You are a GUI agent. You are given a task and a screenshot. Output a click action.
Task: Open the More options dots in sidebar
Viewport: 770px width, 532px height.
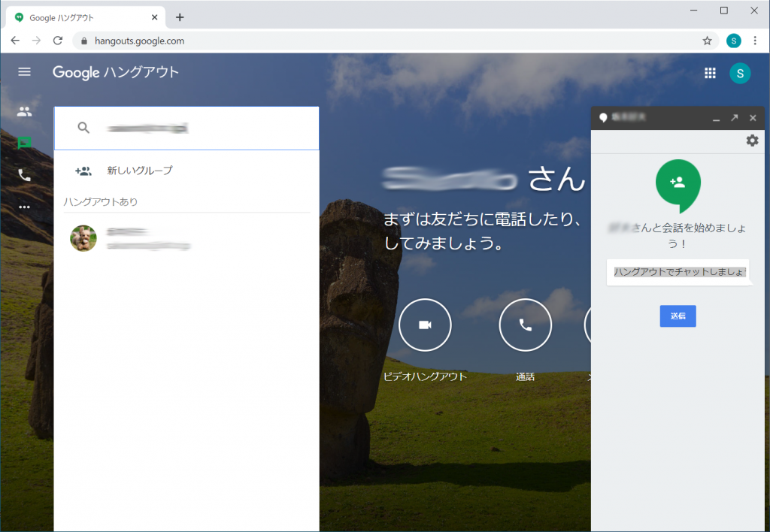(x=24, y=207)
